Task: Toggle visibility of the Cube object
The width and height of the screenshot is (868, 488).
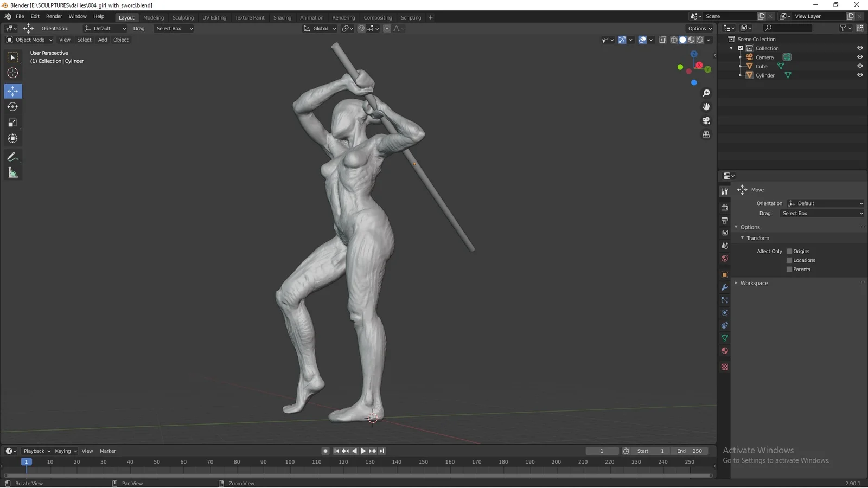Action: pyautogui.click(x=860, y=66)
